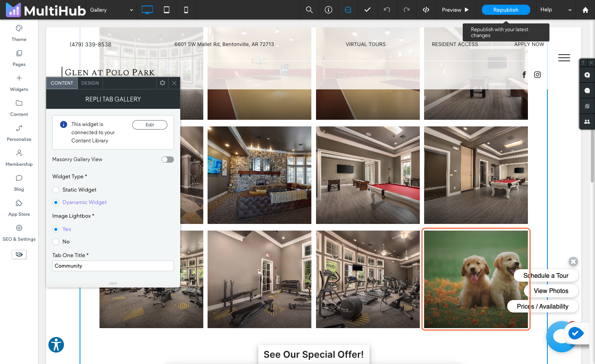Select No for Image Lightbox

click(x=56, y=242)
